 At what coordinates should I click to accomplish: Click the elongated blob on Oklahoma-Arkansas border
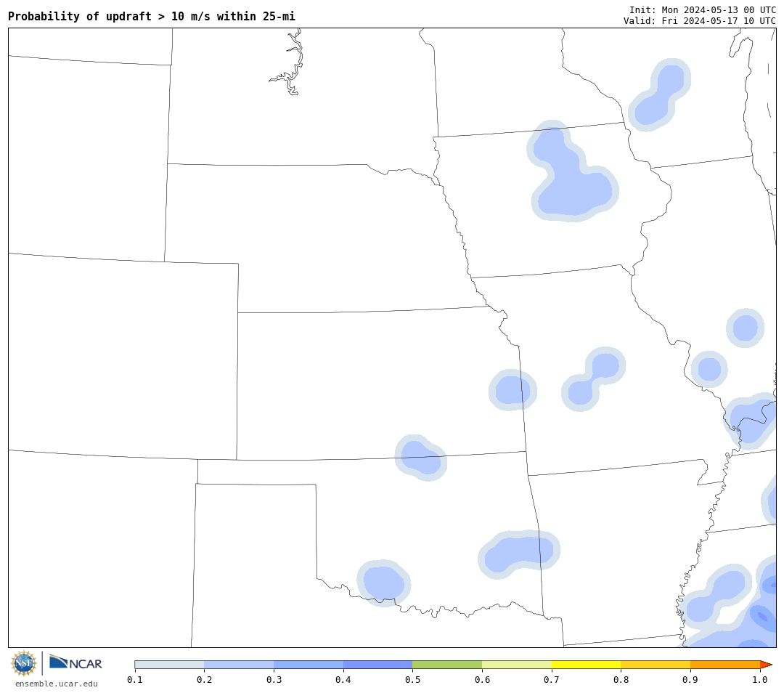click(x=518, y=553)
